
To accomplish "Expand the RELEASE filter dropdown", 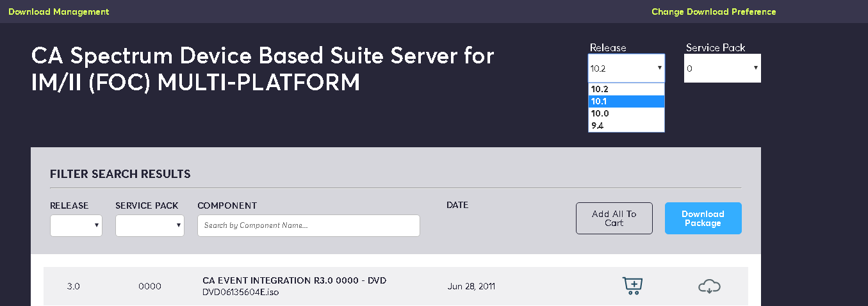I will (76, 225).
